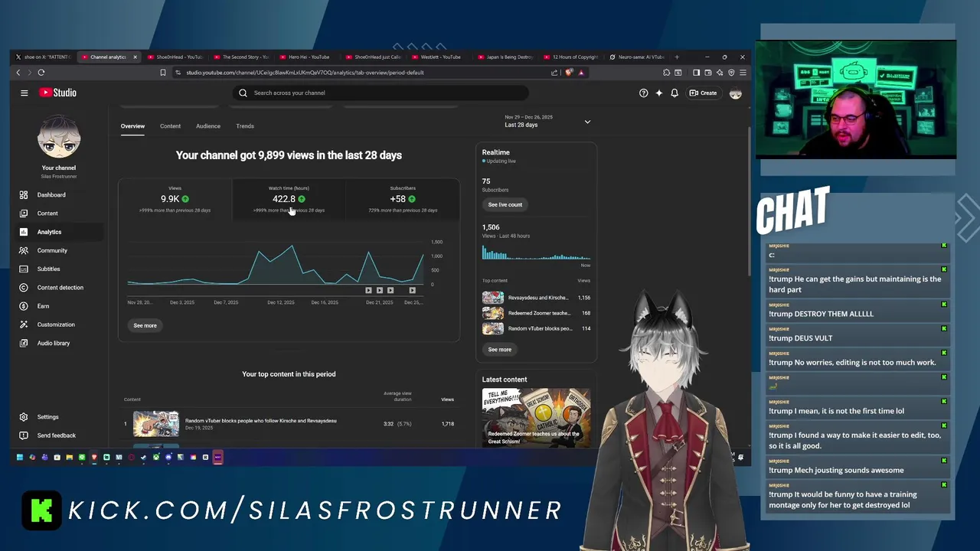Viewport: 980px width, 551px height.
Task: Switch to Japan Is Being Destroyed tab
Action: [x=505, y=57]
